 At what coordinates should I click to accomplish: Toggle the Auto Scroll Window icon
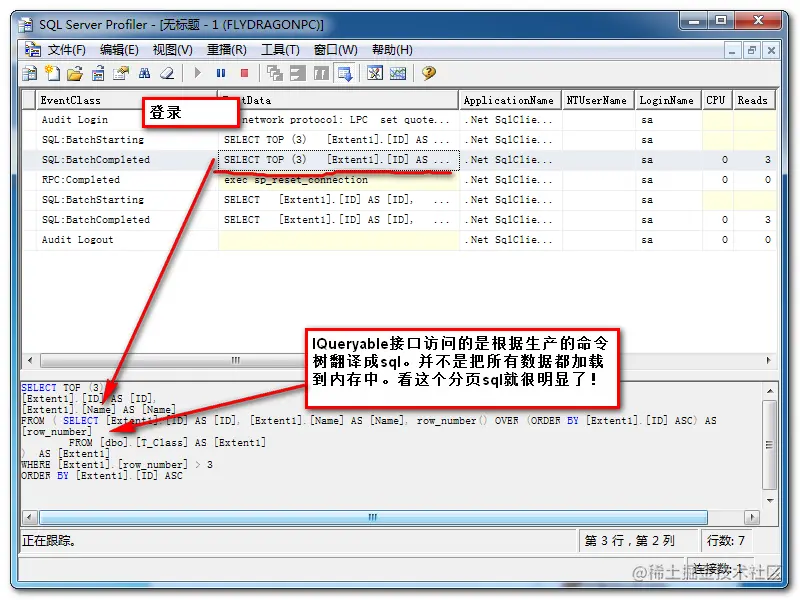point(344,73)
